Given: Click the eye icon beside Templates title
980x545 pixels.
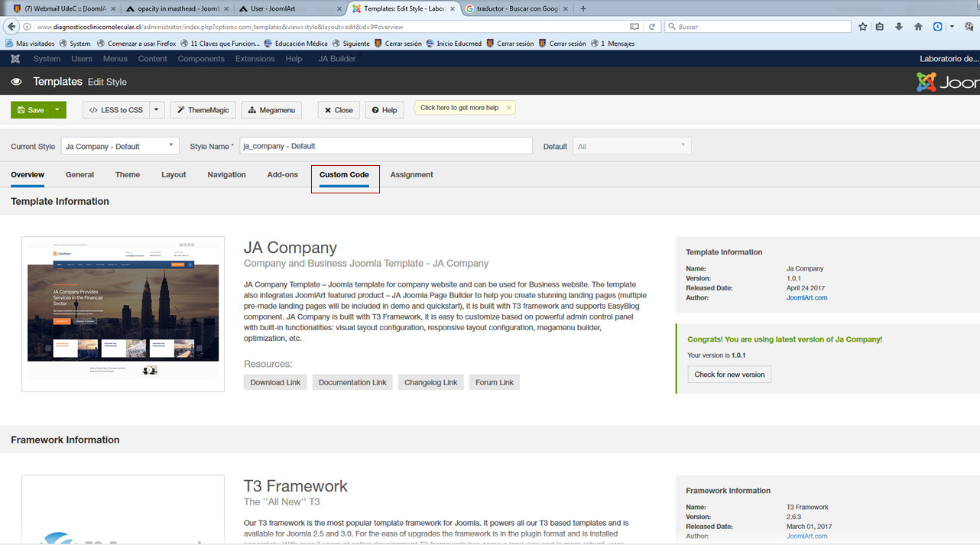Looking at the screenshot, I should (x=16, y=82).
